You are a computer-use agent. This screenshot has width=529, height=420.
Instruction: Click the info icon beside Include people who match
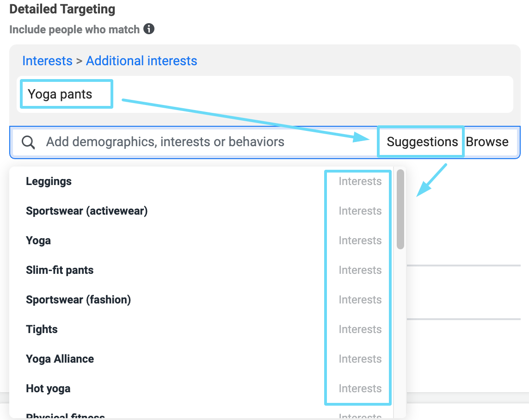click(149, 29)
